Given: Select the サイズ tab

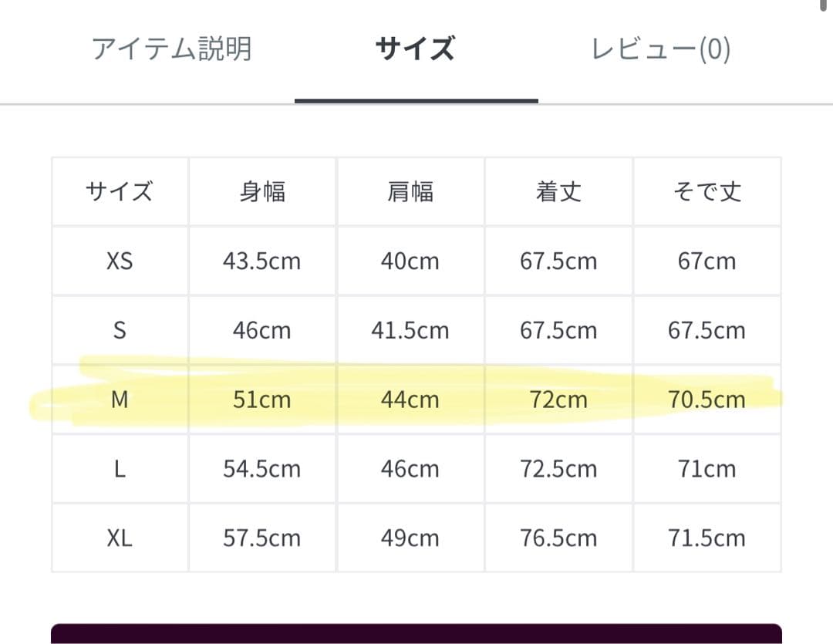Looking at the screenshot, I should coord(415,49).
